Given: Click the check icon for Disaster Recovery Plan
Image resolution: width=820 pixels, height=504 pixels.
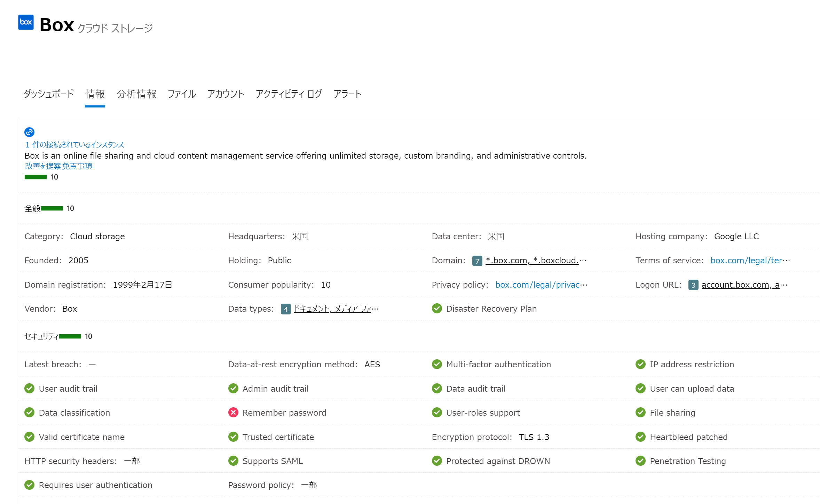Looking at the screenshot, I should tap(437, 309).
